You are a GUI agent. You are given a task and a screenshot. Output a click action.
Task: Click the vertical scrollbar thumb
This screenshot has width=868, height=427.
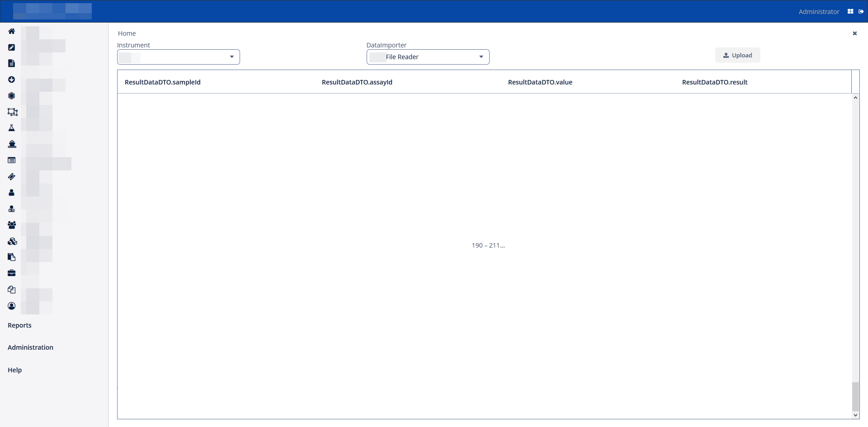pos(856,397)
